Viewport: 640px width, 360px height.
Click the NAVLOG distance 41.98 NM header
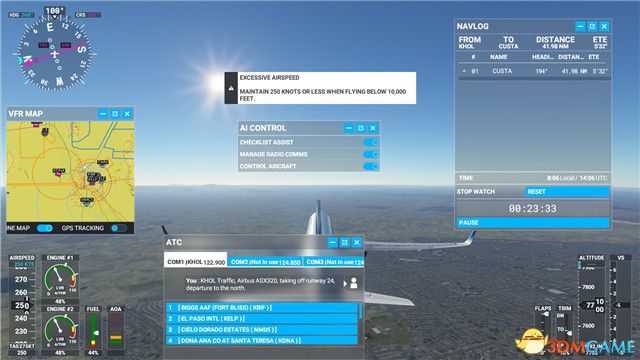click(x=555, y=47)
